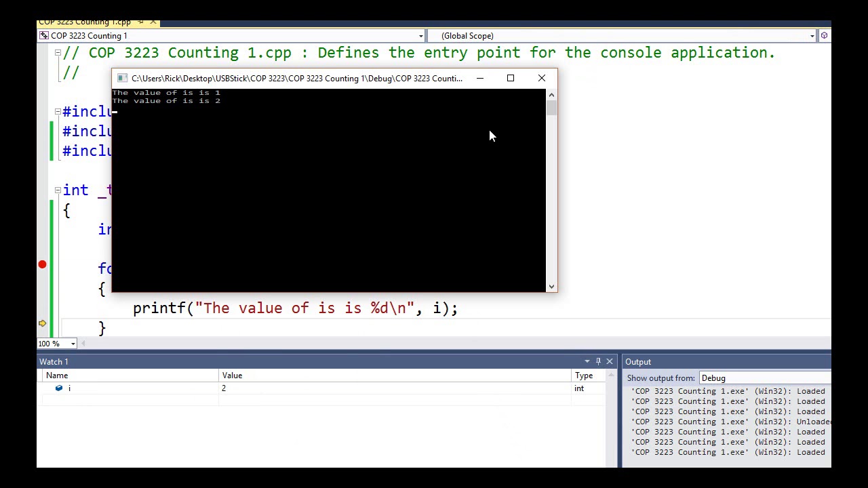The height and width of the screenshot is (488, 868).
Task: Click scroll-up arrow of console window scrollbar
Action: click(x=551, y=95)
